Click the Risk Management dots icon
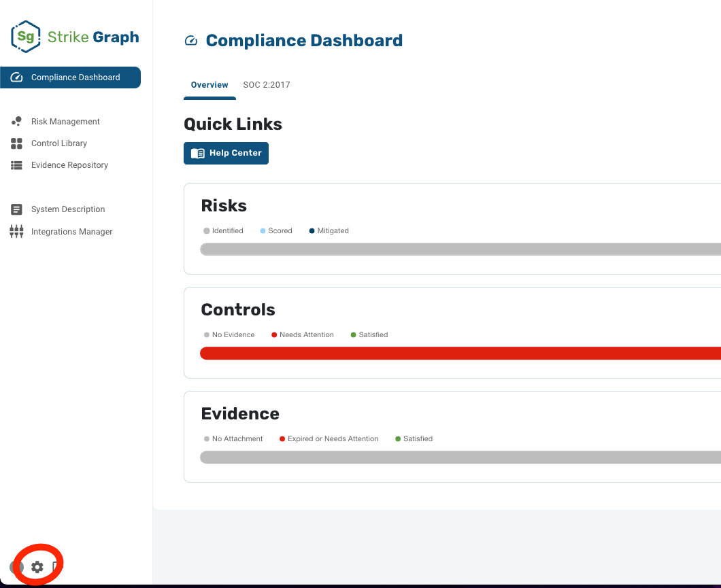 point(16,121)
